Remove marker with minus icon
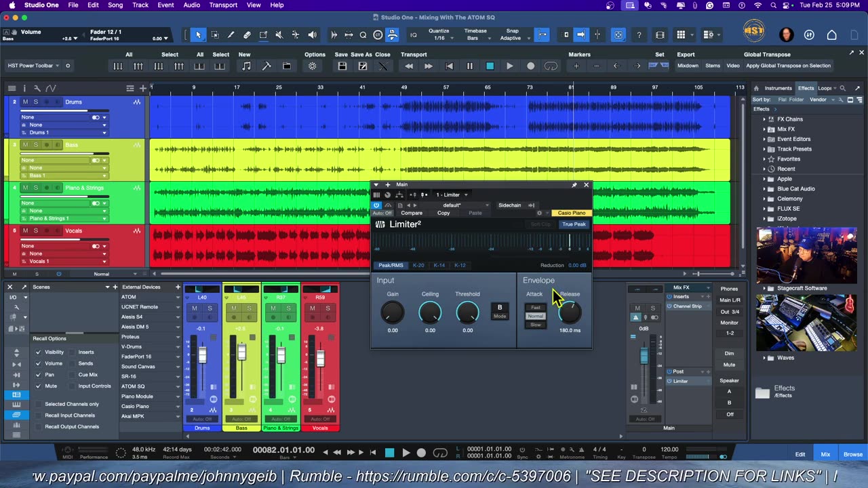 click(x=596, y=66)
